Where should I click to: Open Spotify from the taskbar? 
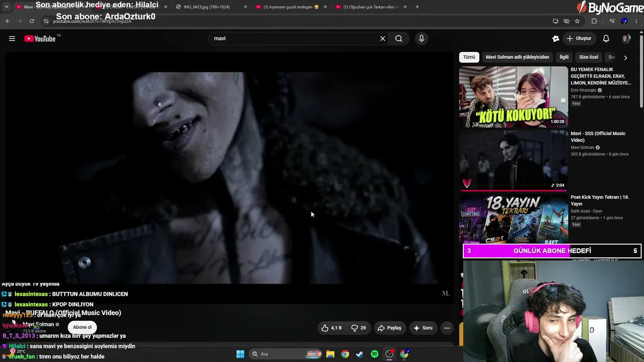[374, 354]
